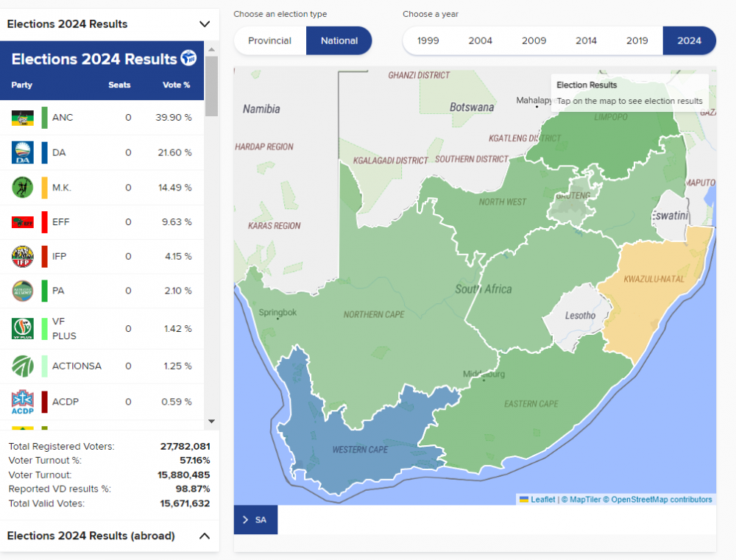Select election year 1999

pyautogui.click(x=428, y=40)
